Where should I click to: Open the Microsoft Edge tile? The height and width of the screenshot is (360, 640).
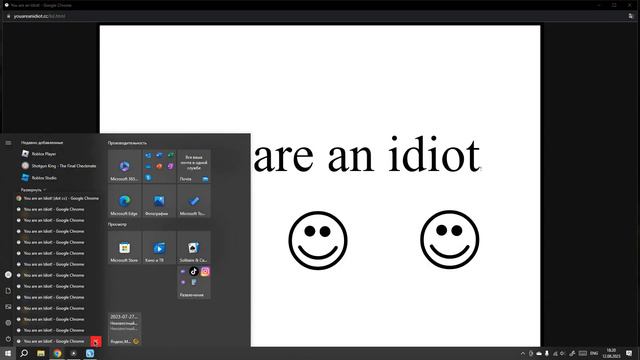coord(124,201)
